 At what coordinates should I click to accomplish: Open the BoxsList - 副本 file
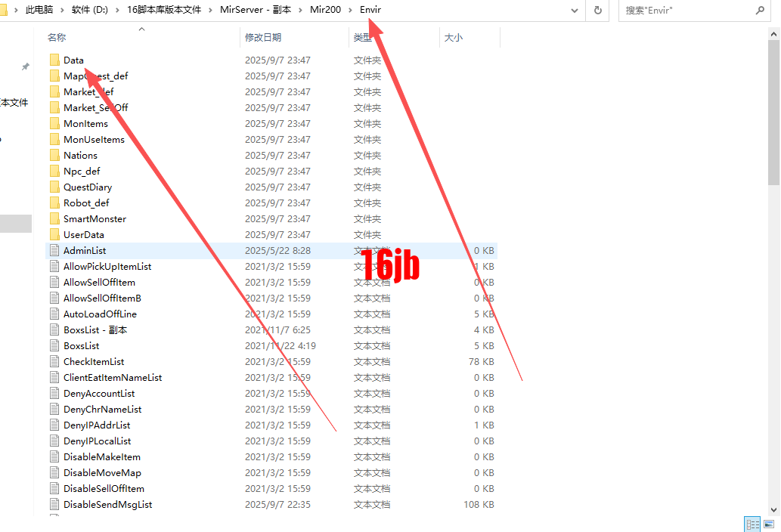(92, 329)
